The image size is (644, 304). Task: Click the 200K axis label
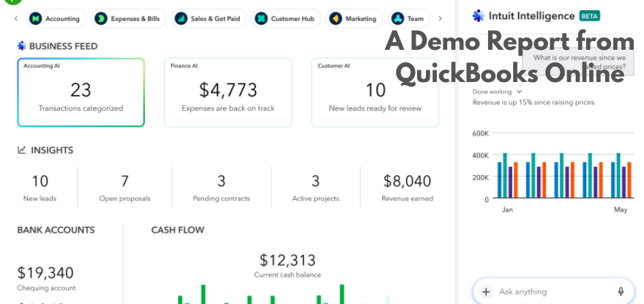[481, 177]
